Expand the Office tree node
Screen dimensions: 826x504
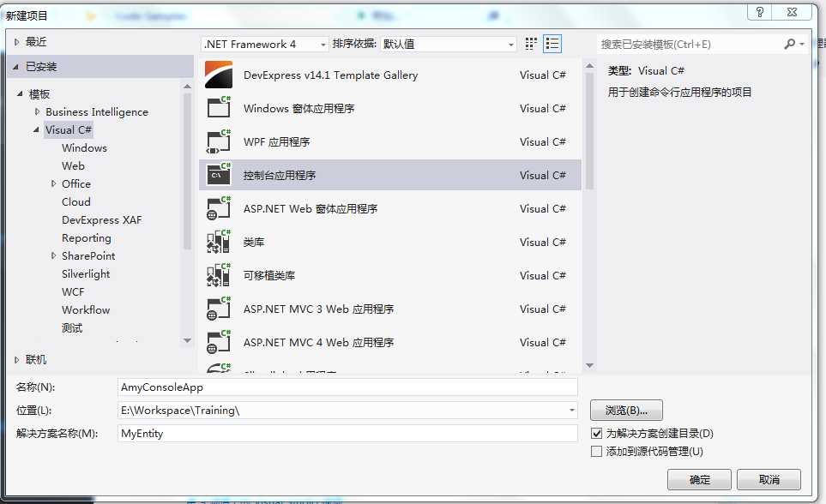coord(53,183)
